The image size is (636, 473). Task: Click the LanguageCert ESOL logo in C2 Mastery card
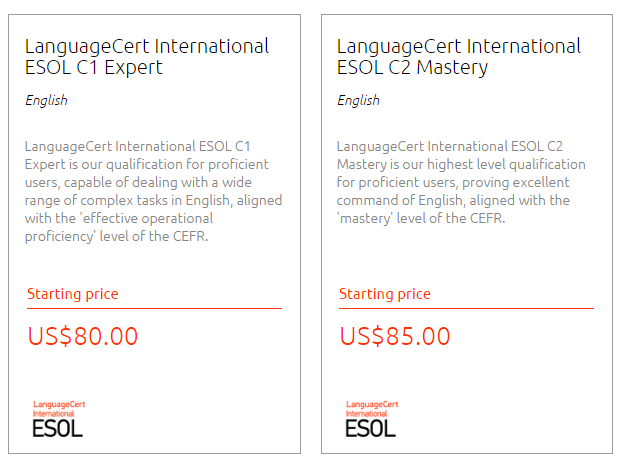(x=371, y=419)
